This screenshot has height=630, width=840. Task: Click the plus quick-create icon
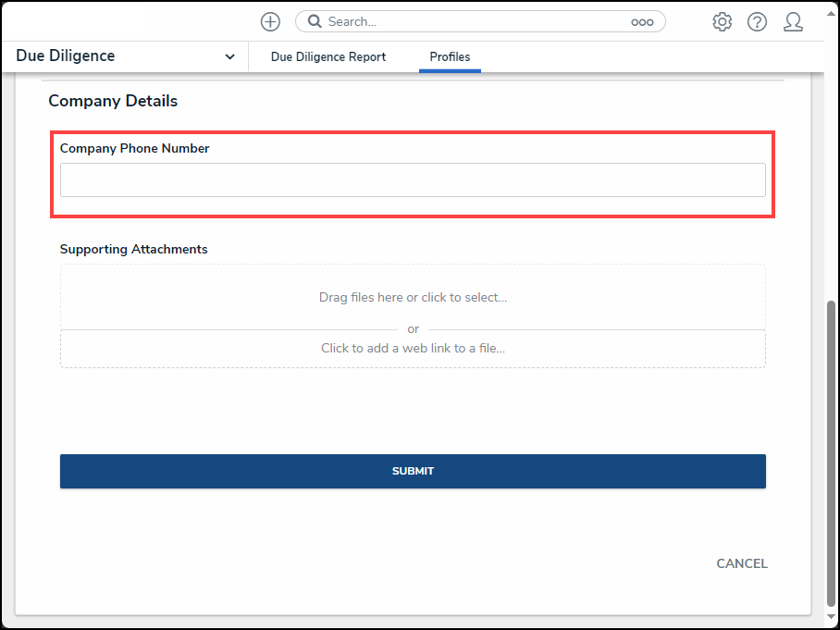(270, 22)
